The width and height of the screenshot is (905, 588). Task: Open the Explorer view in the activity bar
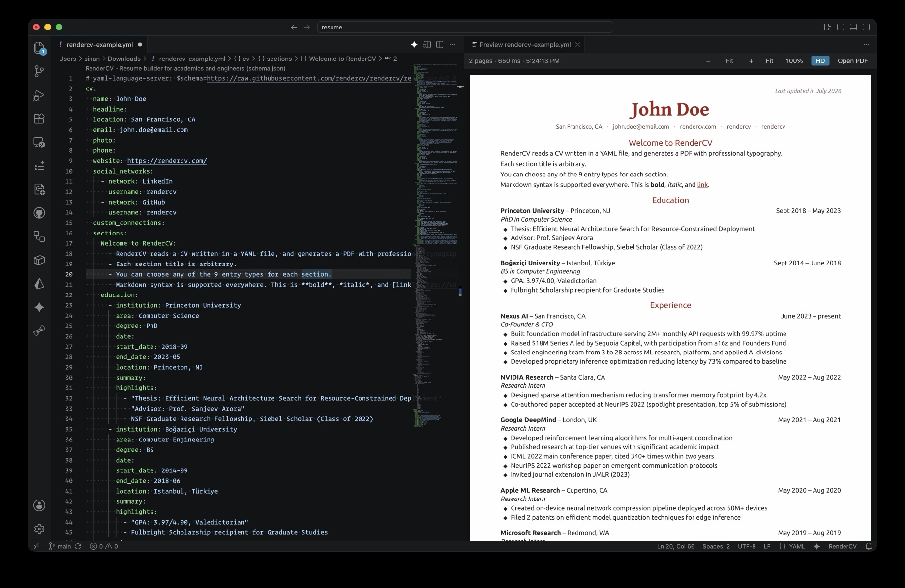39,48
